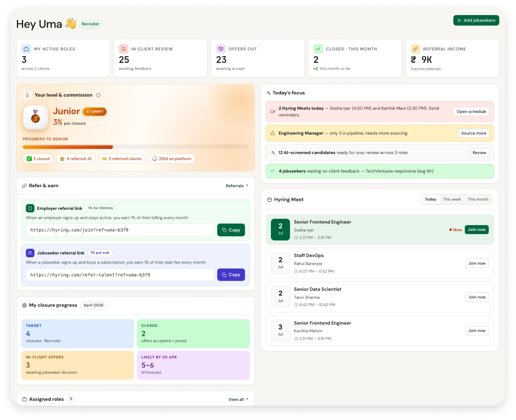This screenshot has height=420, width=516.
Task: Click the Employer referral link green icon
Action: 30,208
